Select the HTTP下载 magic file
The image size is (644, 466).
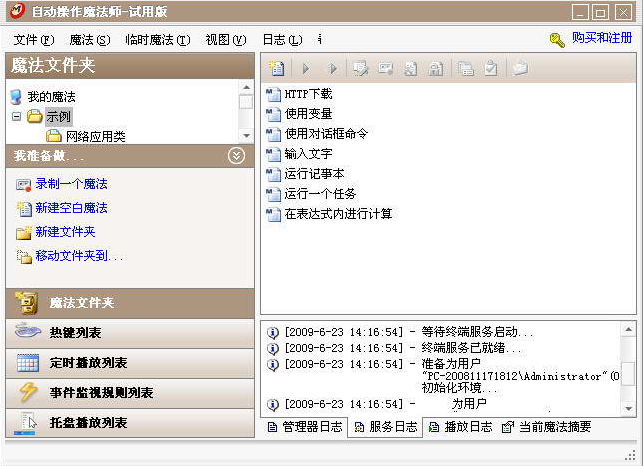308,94
